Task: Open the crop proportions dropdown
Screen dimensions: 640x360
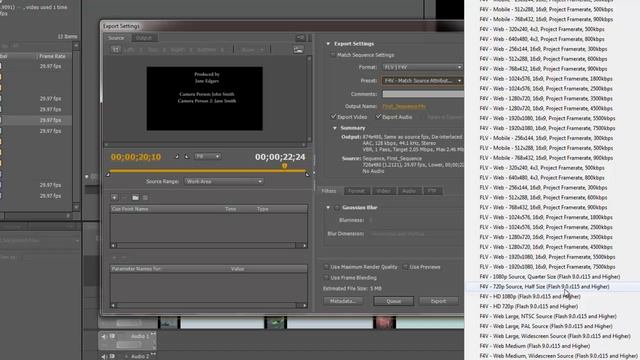Action: (x=252, y=50)
